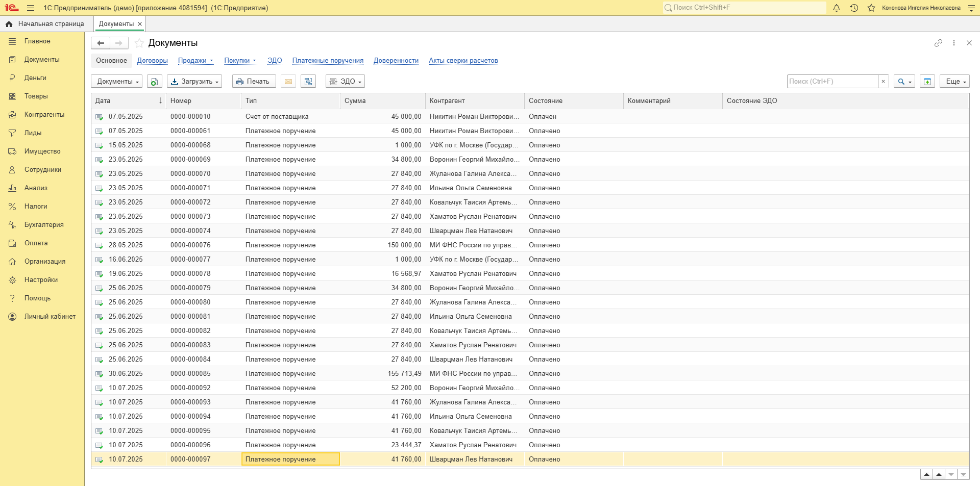Add the Документы page to favorites
Viewport: 980px width, 486px height.
(139, 43)
